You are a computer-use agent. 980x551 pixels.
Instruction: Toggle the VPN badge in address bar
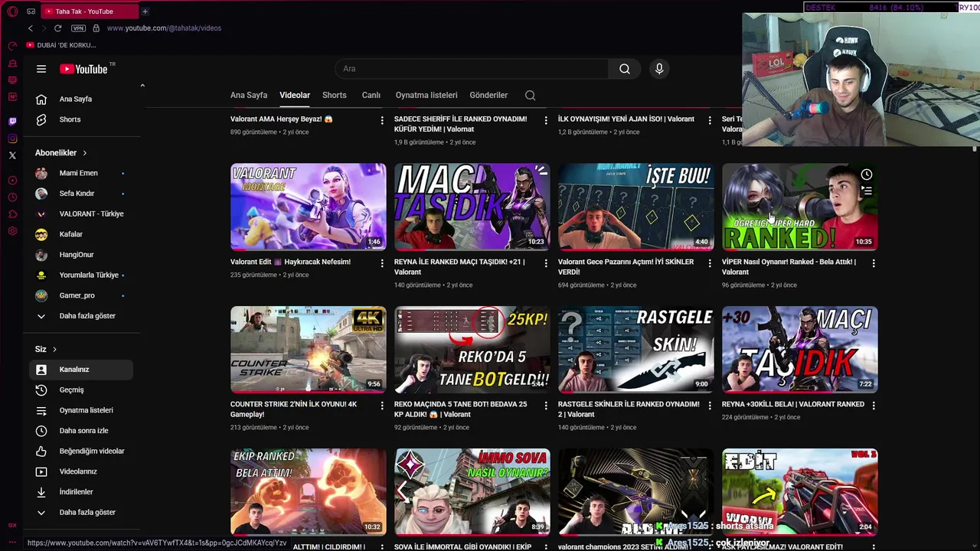pos(78,28)
